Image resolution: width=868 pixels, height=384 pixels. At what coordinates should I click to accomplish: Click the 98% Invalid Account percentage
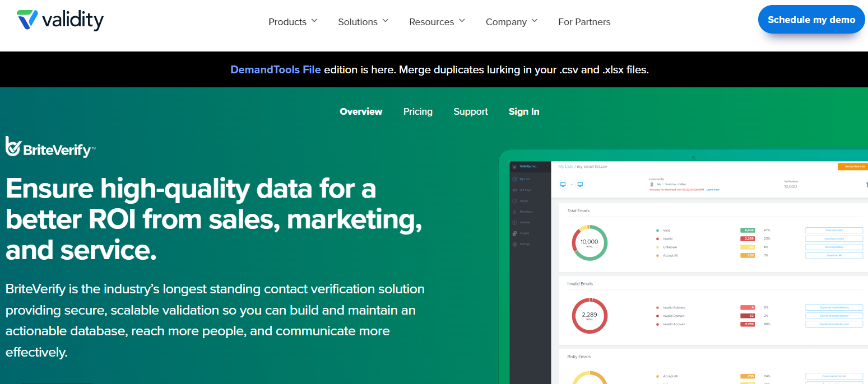click(x=767, y=324)
